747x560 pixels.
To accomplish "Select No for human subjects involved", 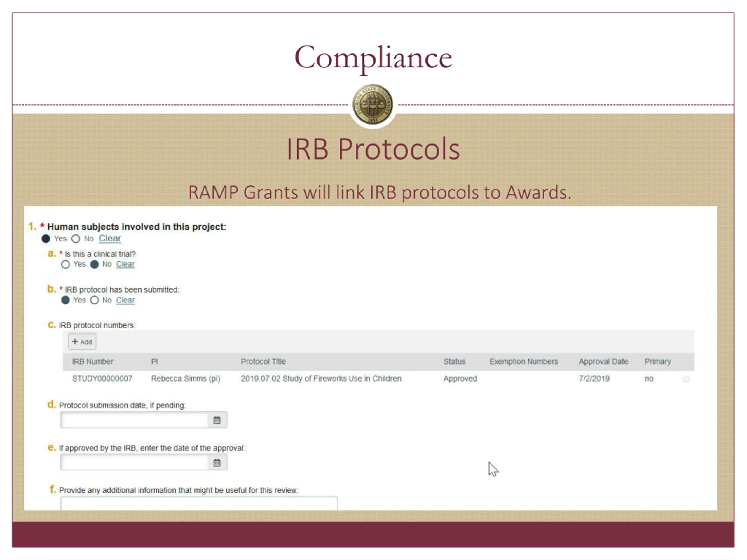I will 76,239.
